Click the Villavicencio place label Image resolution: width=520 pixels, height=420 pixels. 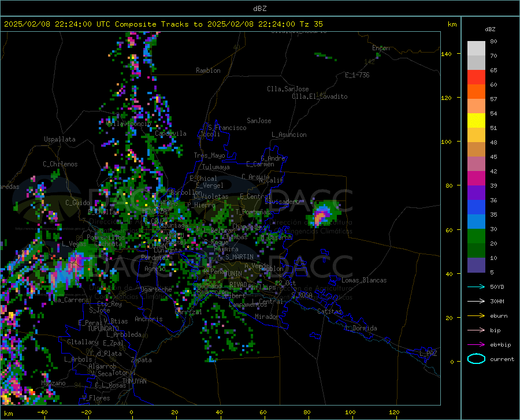129,124
